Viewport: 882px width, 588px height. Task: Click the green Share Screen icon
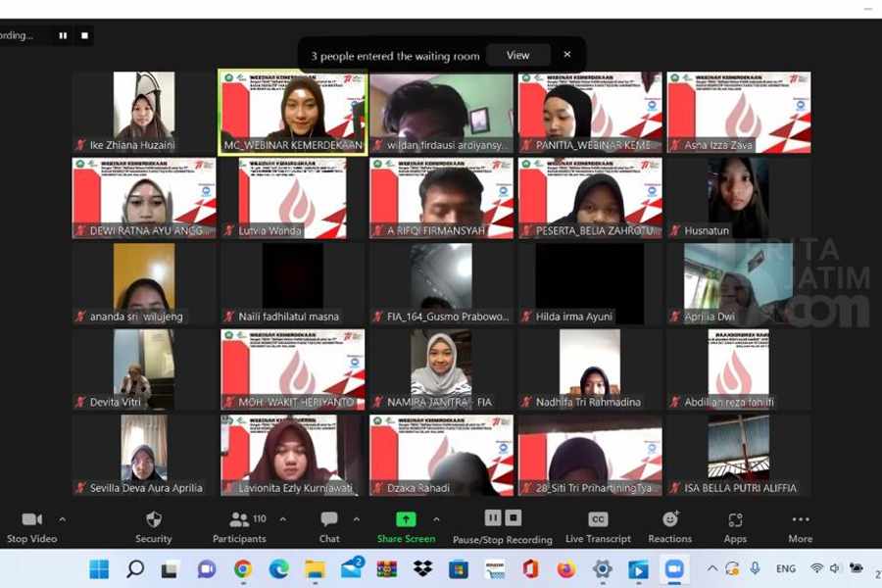point(406,518)
